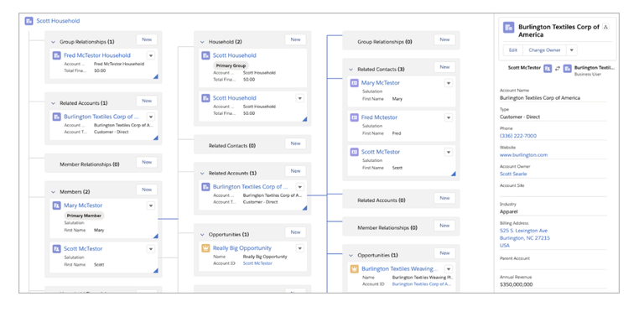Click the Edit button
The width and height of the screenshot is (644, 312).
point(513,50)
